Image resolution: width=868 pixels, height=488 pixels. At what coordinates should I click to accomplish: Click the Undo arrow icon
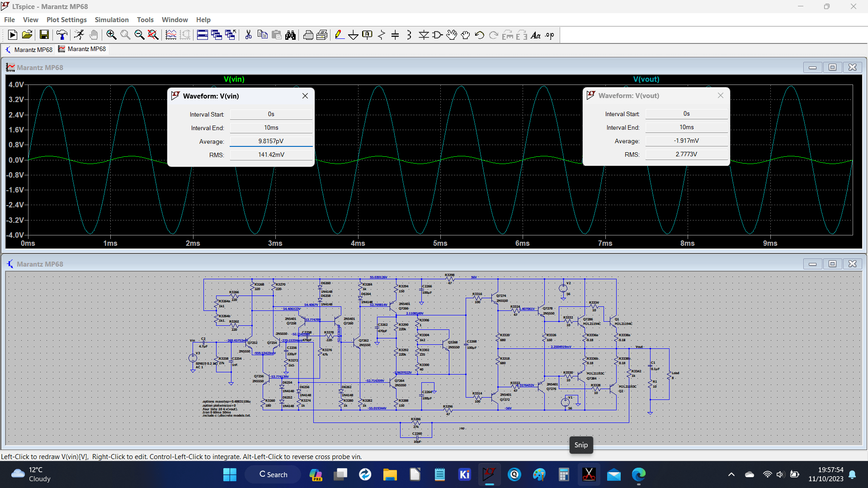click(x=480, y=35)
